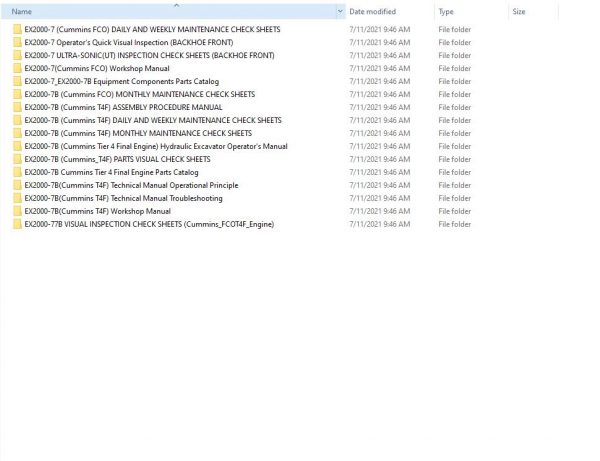The height and width of the screenshot is (461, 600).
Task: Click folder icon beside Equipment Components Parts Catalog
Action: click(x=17, y=81)
